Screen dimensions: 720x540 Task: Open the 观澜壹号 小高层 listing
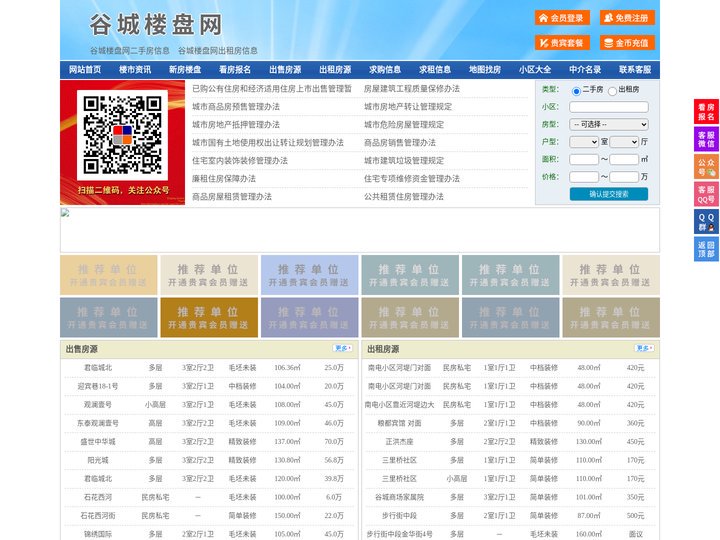[98, 405]
